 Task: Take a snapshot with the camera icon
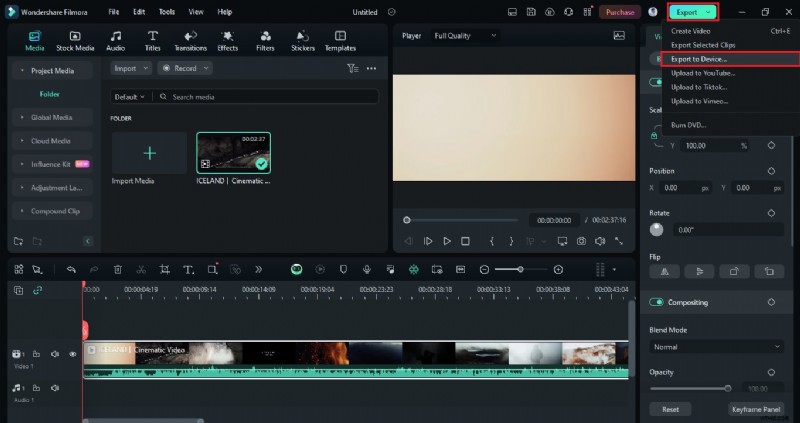[x=581, y=241]
